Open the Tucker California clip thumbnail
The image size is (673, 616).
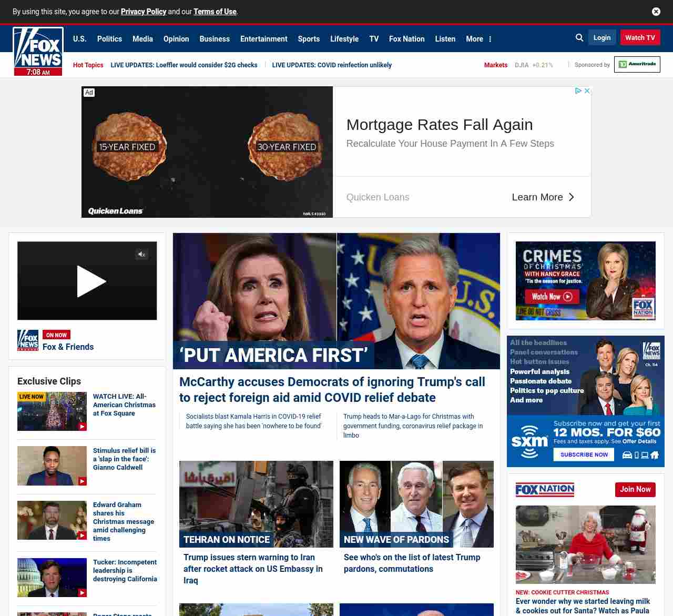(x=52, y=578)
